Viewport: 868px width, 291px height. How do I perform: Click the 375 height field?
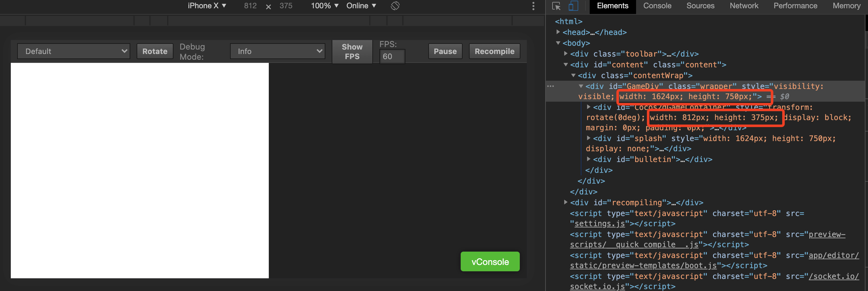286,6
